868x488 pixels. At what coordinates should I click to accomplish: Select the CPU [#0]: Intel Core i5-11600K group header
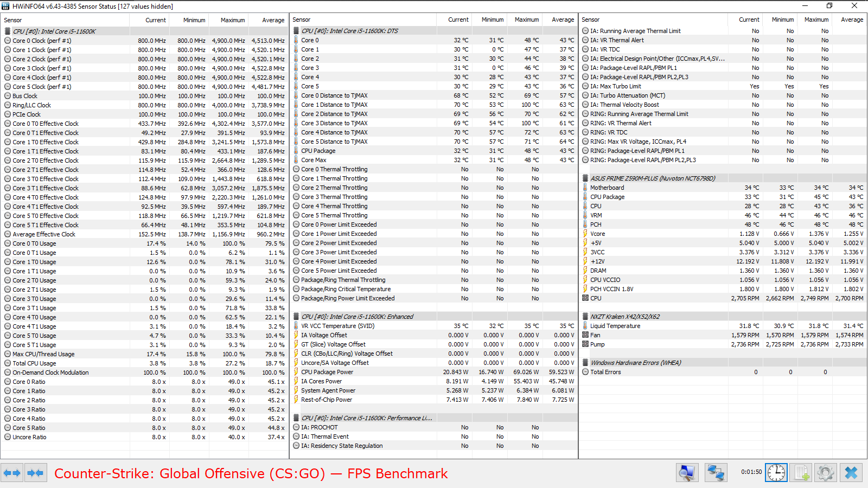click(x=145, y=31)
